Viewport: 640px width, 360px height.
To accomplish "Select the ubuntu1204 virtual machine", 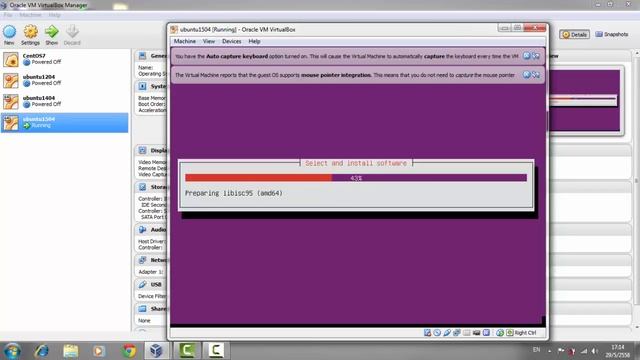I will point(64,80).
